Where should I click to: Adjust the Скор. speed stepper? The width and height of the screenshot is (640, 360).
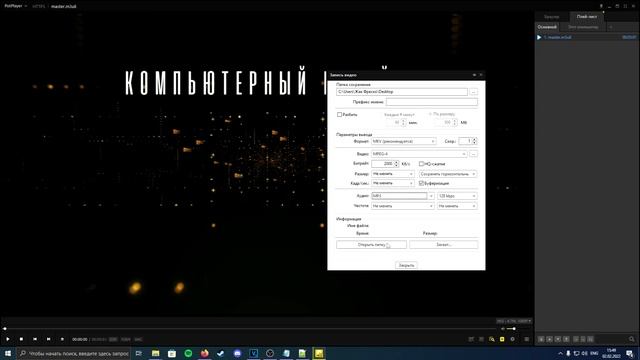(474, 141)
